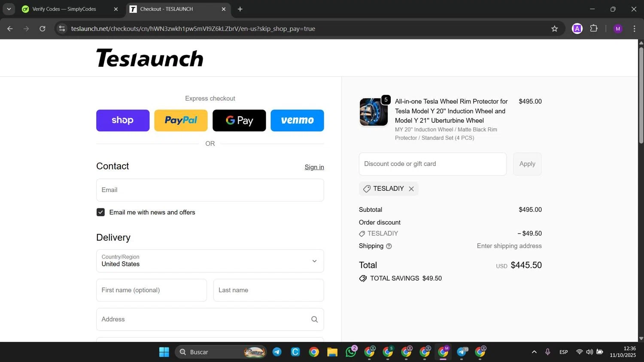Open the volume speaker tray icon
The height and width of the screenshot is (362, 644).
pos(589,352)
